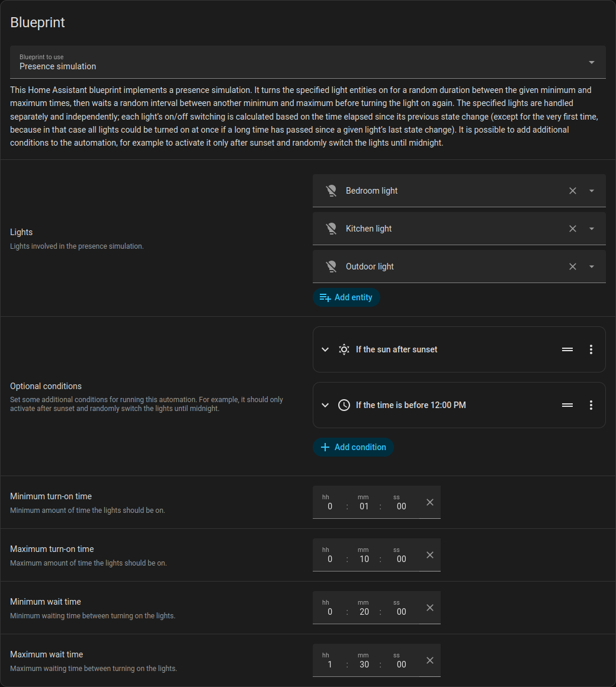Click minutes field of Minimum wait time
Image resolution: width=616 pixels, height=687 pixels.
(364, 608)
